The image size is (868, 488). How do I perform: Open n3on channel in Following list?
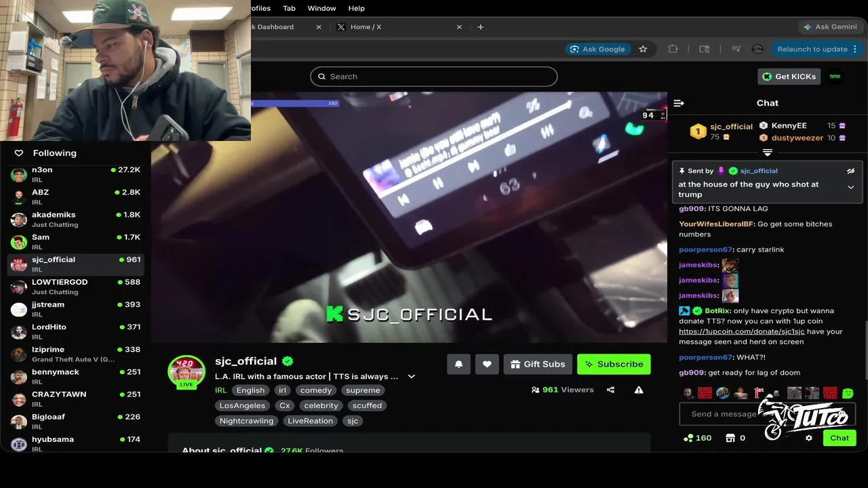(x=75, y=174)
